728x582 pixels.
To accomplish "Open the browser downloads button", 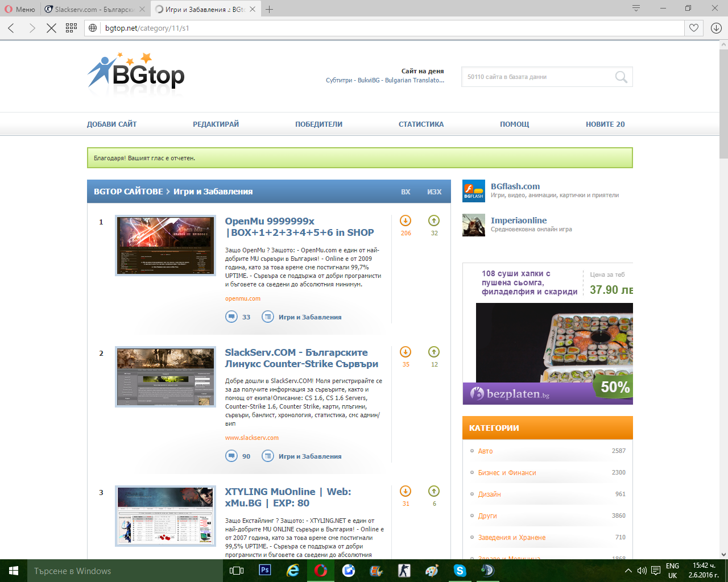I will 716,28.
